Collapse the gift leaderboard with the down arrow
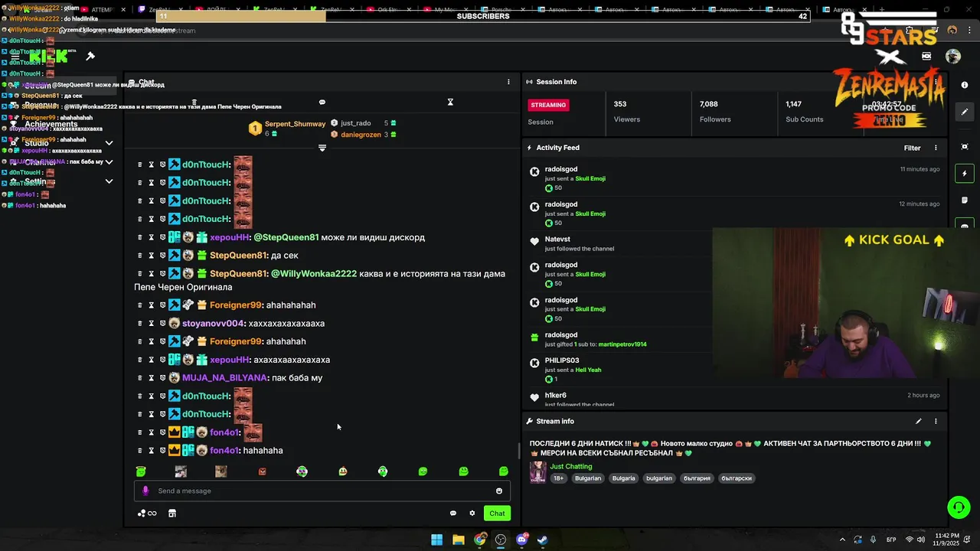The image size is (980, 551). tap(322, 148)
